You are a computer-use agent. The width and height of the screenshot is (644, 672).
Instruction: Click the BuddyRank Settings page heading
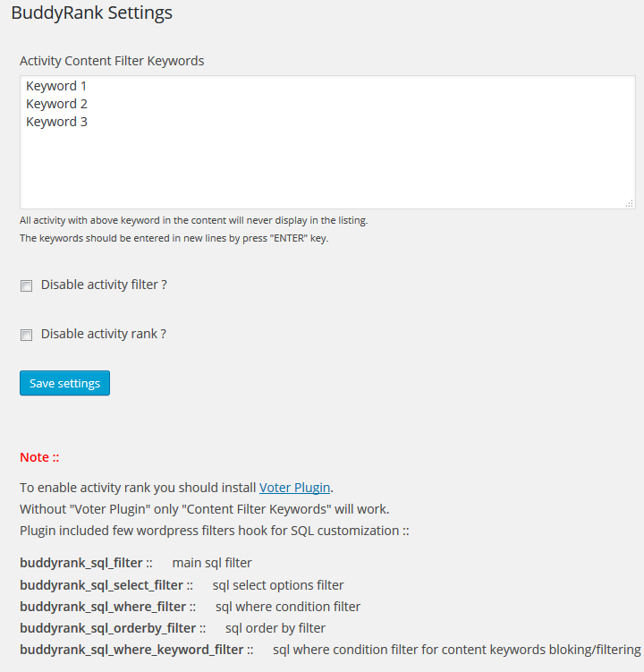point(92,13)
